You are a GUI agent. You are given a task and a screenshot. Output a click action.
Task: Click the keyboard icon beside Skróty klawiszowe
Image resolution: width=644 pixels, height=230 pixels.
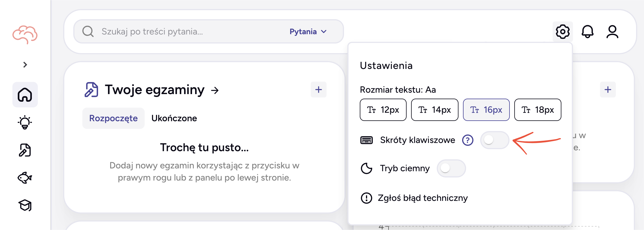tap(367, 140)
